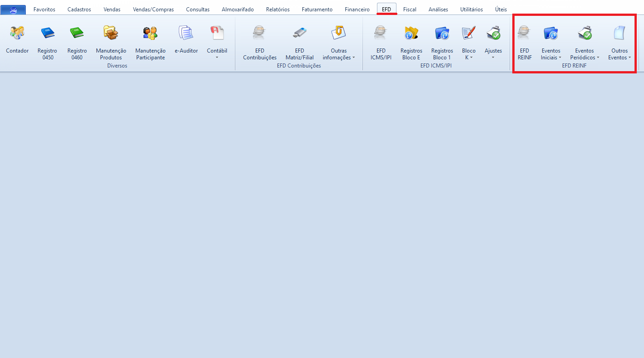Switch to the Fiscal tab

pyautogui.click(x=410, y=10)
